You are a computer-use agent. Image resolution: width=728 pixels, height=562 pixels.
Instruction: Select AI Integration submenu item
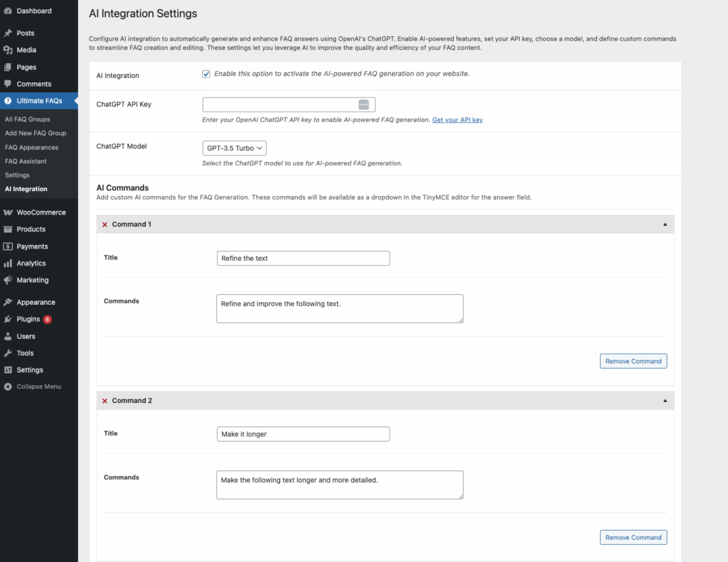point(26,189)
